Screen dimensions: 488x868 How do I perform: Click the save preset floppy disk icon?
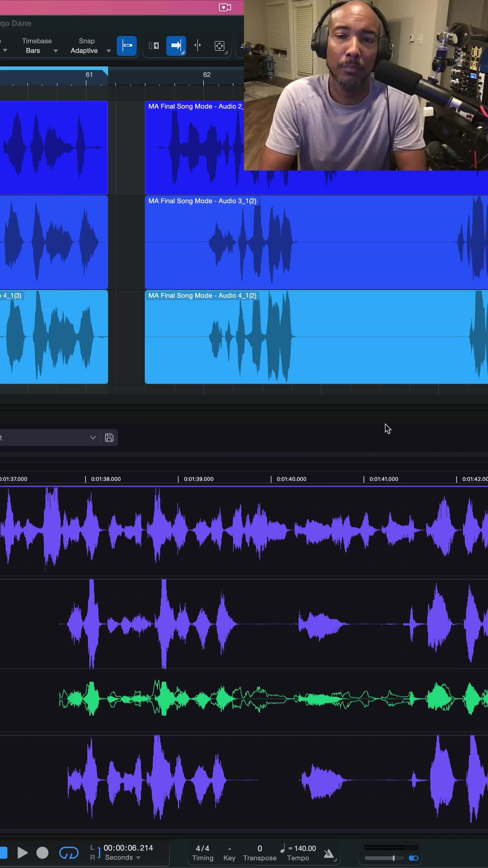tap(109, 438)
